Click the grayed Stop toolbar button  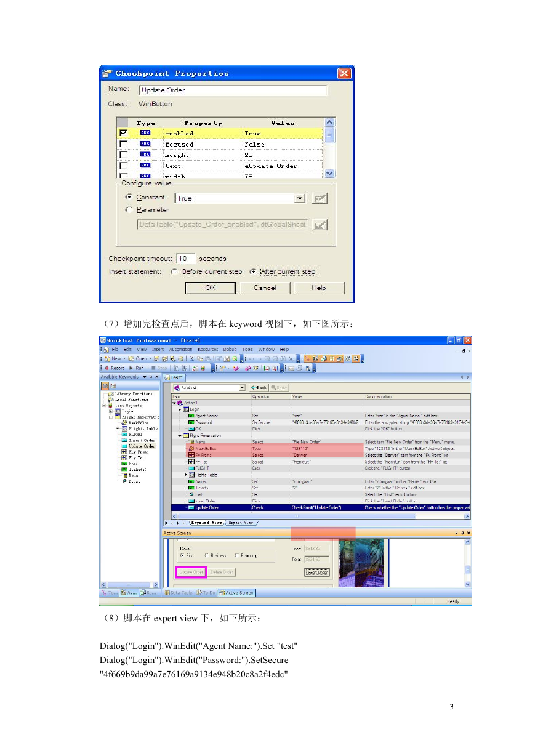tap(159, 368)
